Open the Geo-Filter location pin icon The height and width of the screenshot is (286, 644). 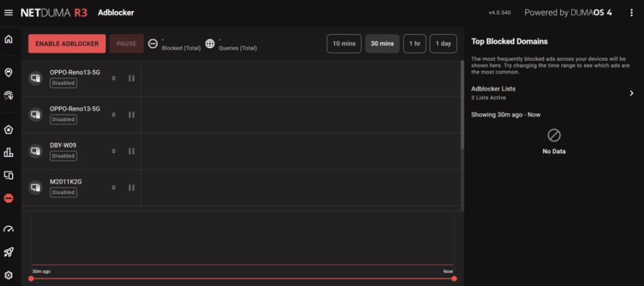click(8, 73)
